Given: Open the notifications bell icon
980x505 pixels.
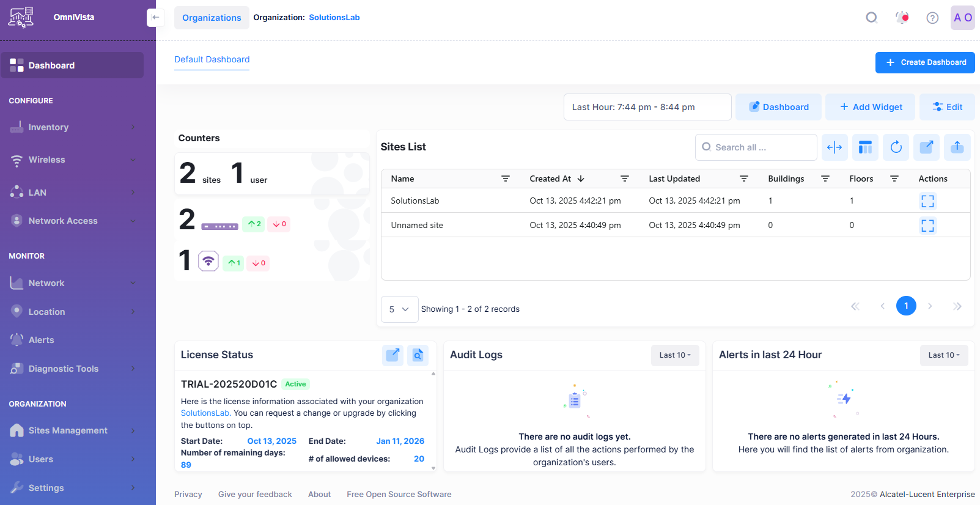Looking at the screenshot, I should 902,18.
